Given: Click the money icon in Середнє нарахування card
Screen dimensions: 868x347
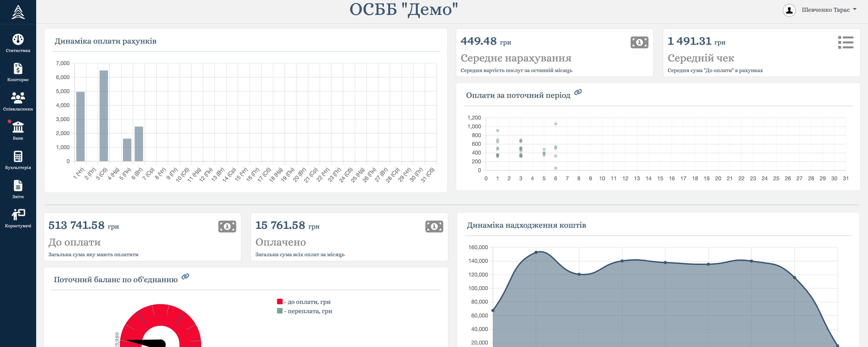Looking at the screenshot, I should point(639,42).
